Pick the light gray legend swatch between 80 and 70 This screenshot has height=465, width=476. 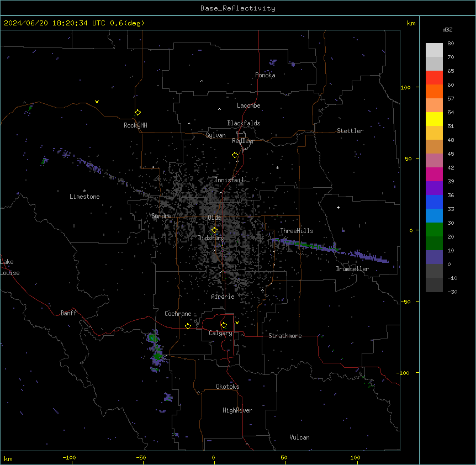pyautogui.click(x=434, y=50)
